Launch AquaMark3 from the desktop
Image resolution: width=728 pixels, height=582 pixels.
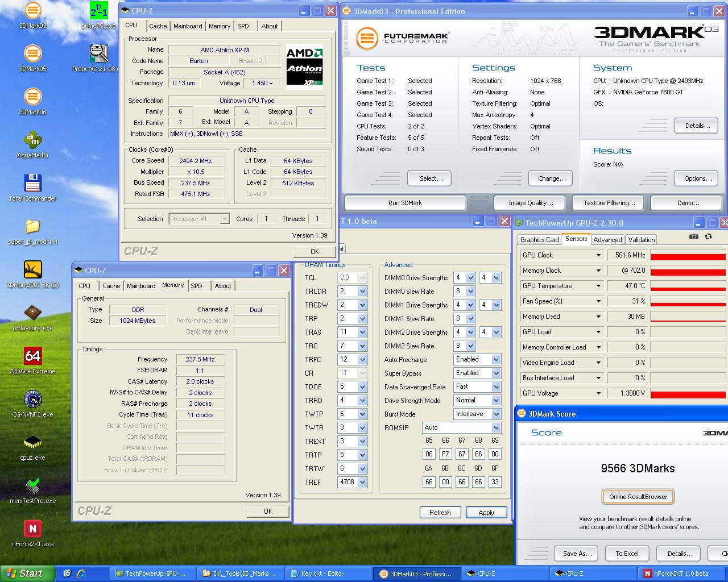click(x=32, y=145)
